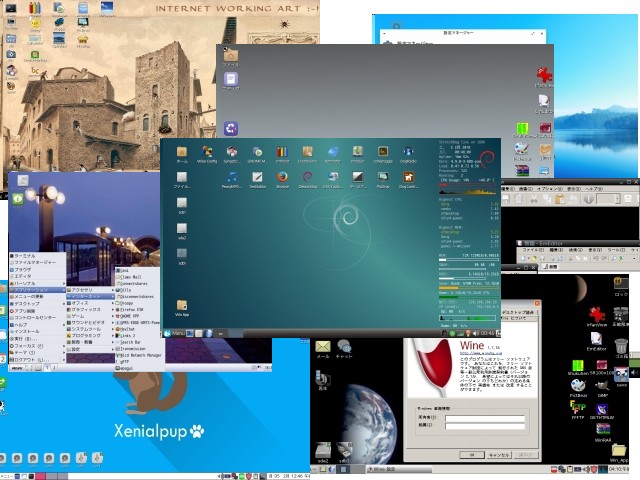This screenshot has height=480, width=640.
Task: Launch Wicd Network Manager from submenu
Action: (x=139, y=356)
